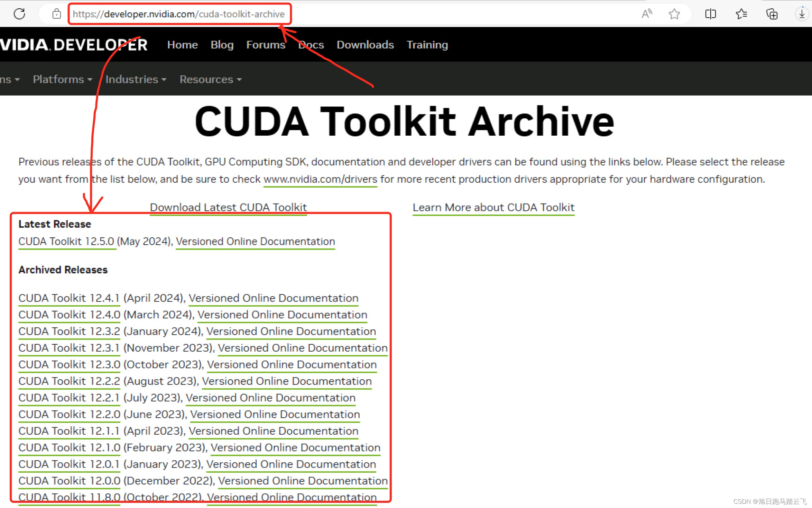Add page to favorites star icon
Image resolution: width=812 pixels, height=508 pixels.
[674, 14]
